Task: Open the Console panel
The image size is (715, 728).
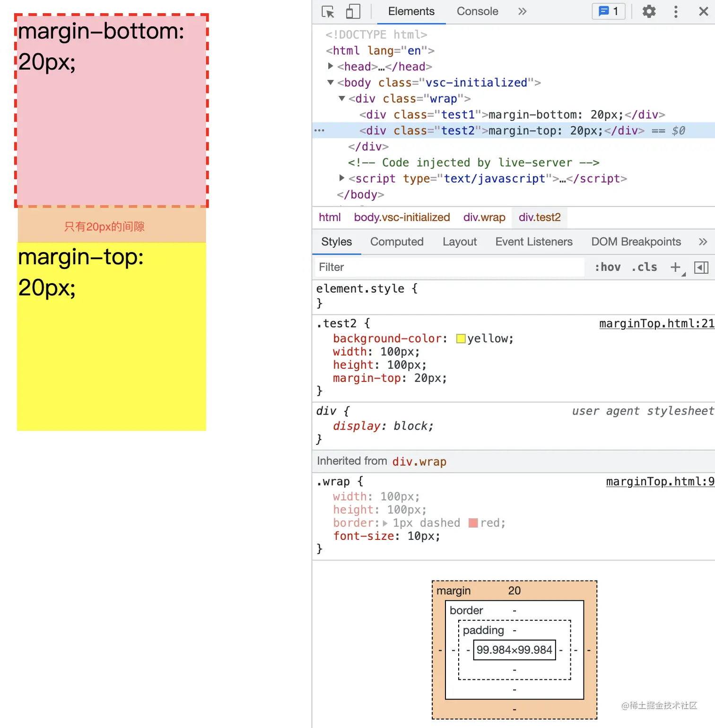Action: (x=477, y=11)
